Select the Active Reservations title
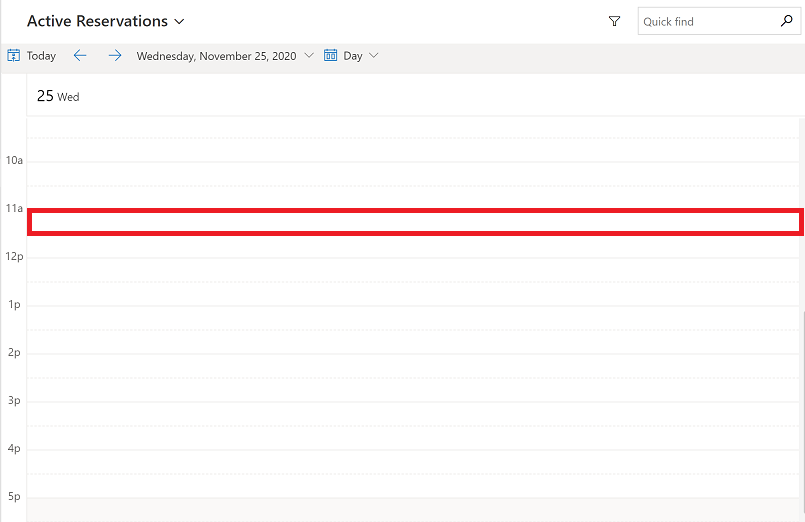Viewport: 805px width, 522px height. [x=98, y=21]
